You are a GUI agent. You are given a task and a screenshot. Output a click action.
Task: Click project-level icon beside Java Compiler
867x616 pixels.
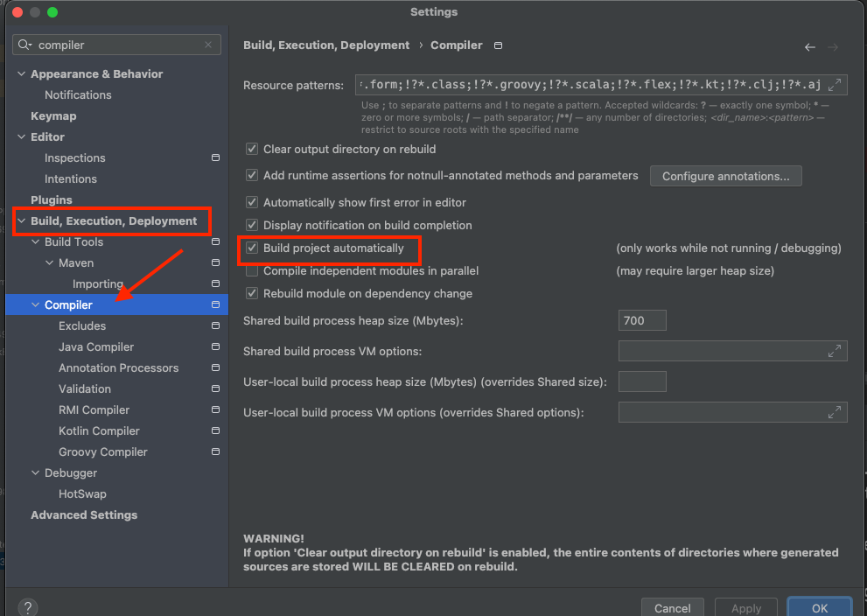coord(215,347)
